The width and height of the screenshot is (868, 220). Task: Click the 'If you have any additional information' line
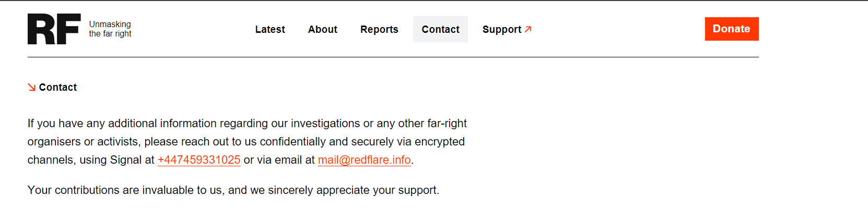pyautogui.click(x=247, y=124)
